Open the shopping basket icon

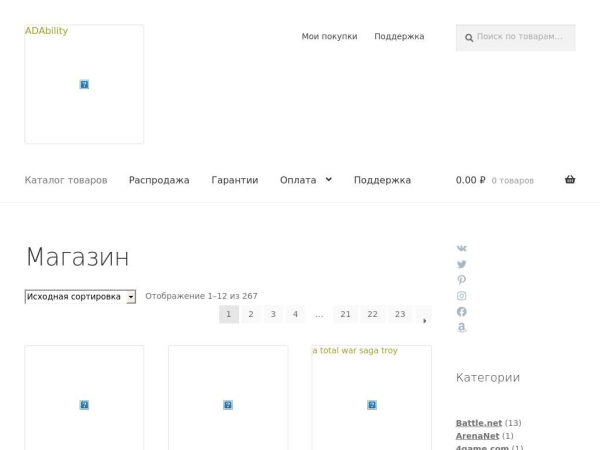tap(570, 179)
